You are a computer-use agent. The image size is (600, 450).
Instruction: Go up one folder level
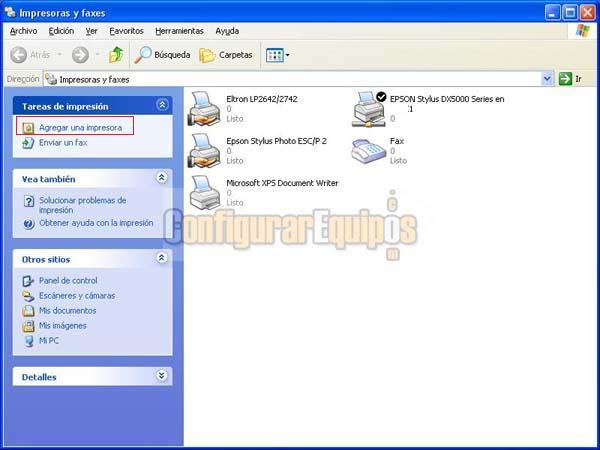tap(116, 55)
